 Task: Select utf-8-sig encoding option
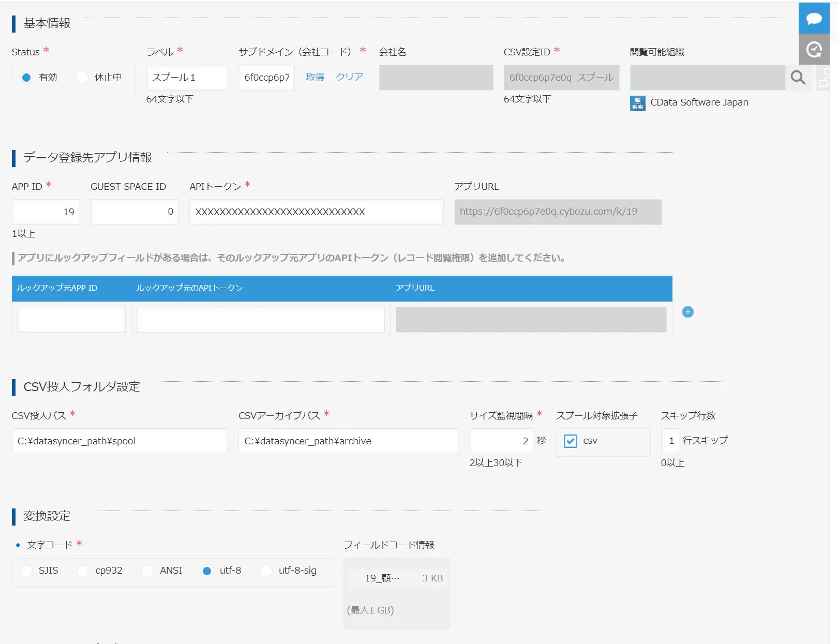coord(266,571)
